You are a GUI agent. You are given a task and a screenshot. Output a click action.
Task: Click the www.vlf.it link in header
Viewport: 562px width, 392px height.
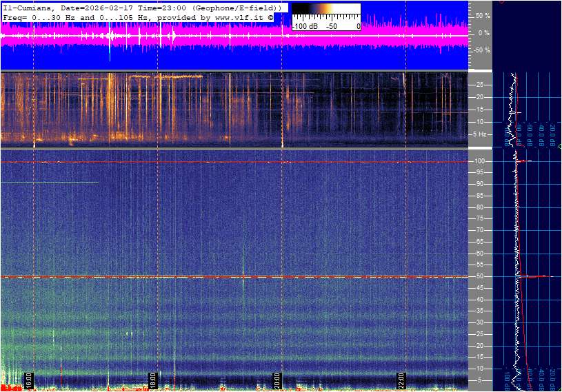point(239,17)
